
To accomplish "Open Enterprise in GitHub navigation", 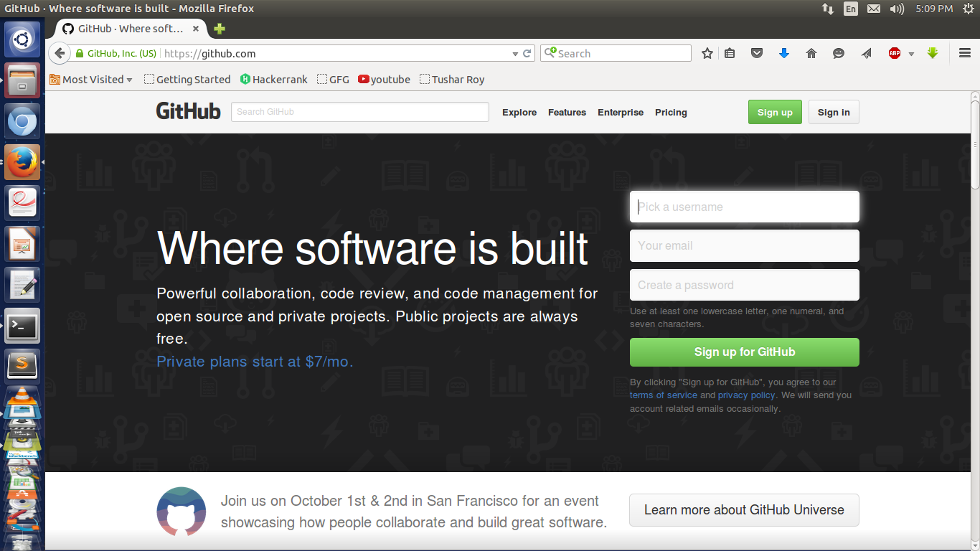I will [x=621, y=113].
